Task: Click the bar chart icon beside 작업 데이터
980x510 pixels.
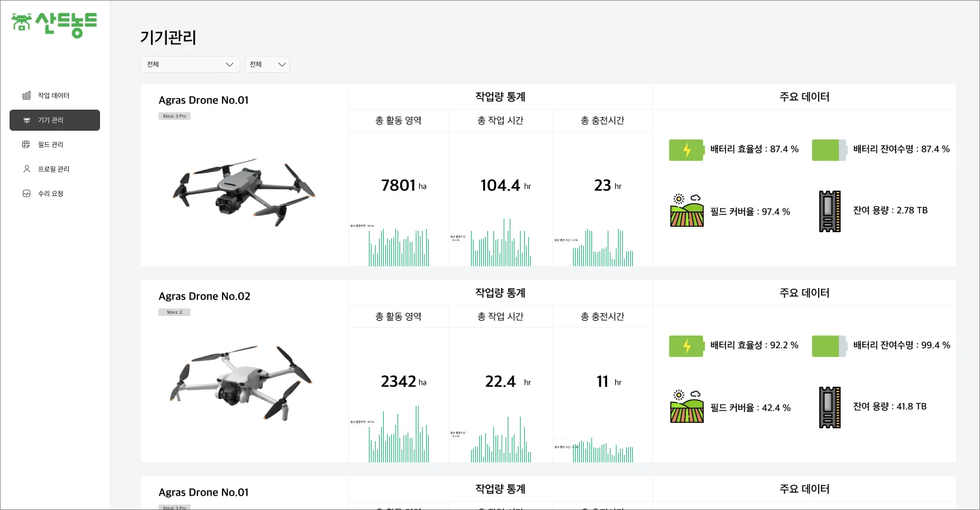Action: coord(27,95)
